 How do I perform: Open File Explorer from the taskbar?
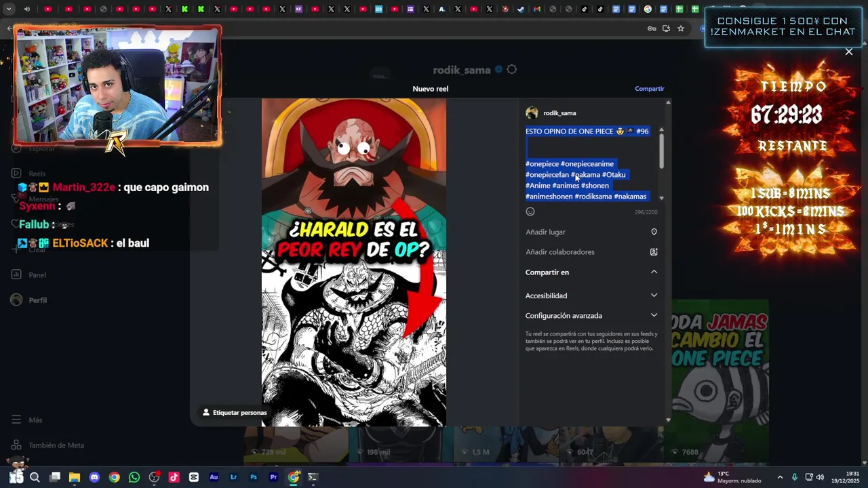point(75,477)
